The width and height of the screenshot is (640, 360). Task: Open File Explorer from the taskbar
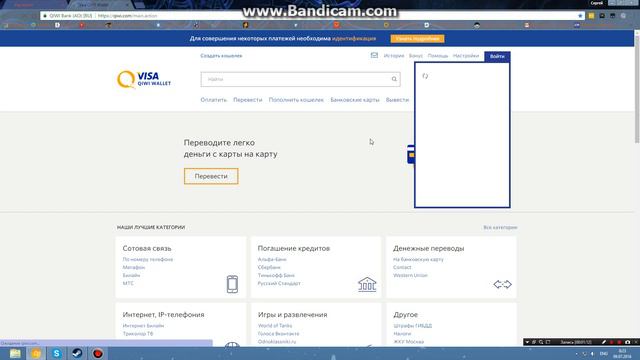[x=15, y=353]
